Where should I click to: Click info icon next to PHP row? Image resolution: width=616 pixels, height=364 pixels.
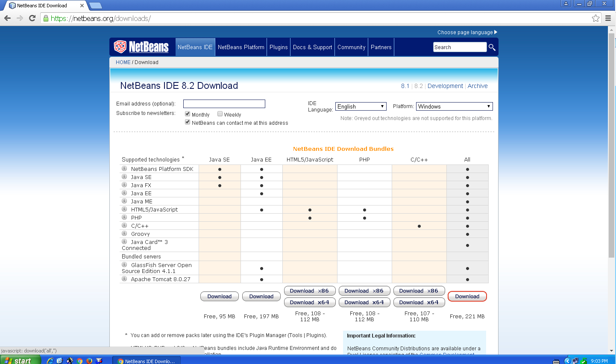(124, 217)
